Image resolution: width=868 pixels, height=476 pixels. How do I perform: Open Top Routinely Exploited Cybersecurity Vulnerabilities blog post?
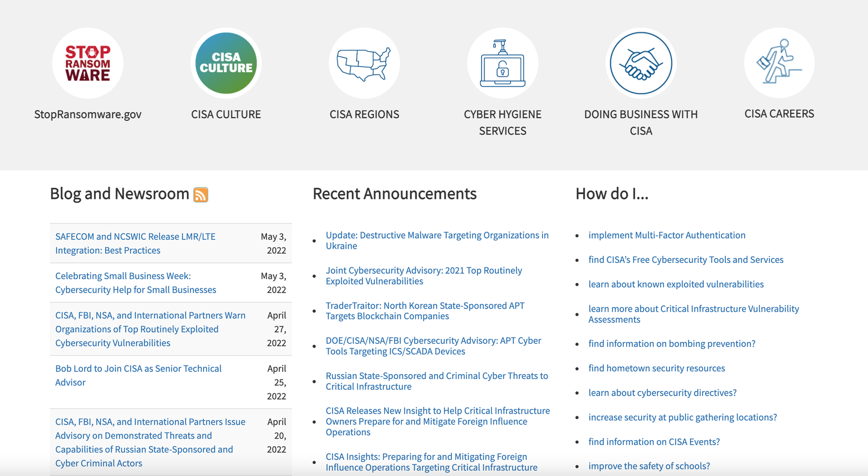[x=150, y=329]
